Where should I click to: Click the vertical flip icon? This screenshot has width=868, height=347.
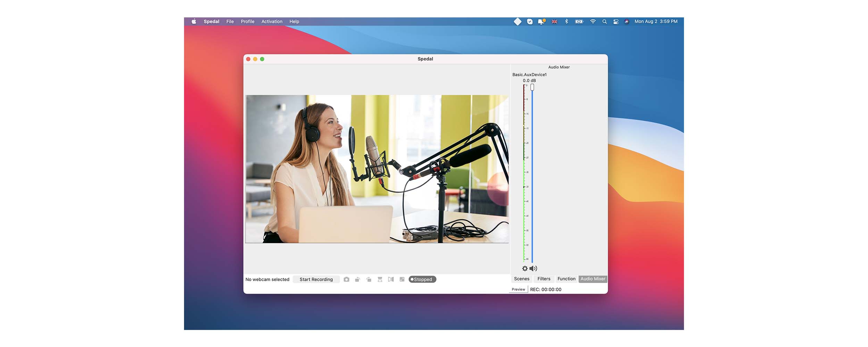pyautogui.click(x=380, y=279)
